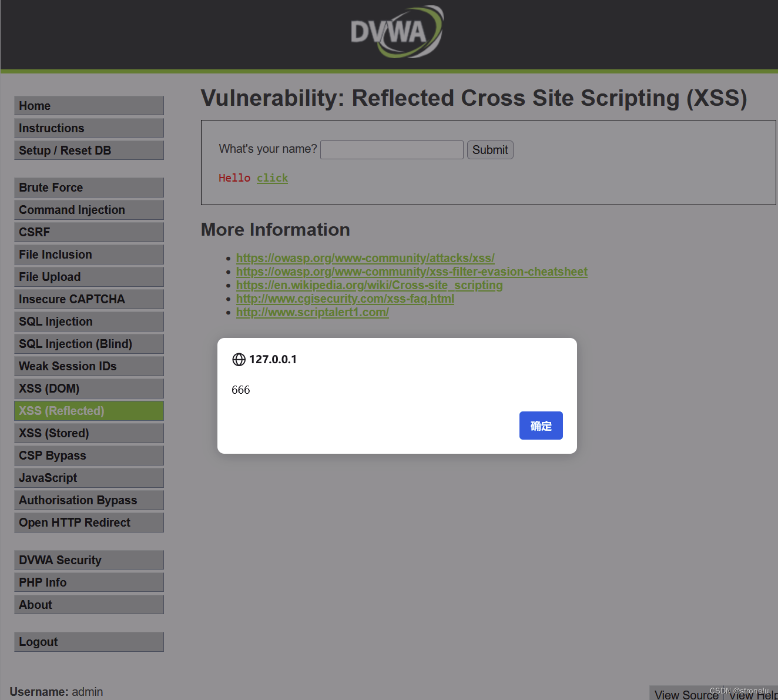Screen dimensions: 778x700
Task: Open SQL Injection (Blind) page
Action: coord(89,344)
